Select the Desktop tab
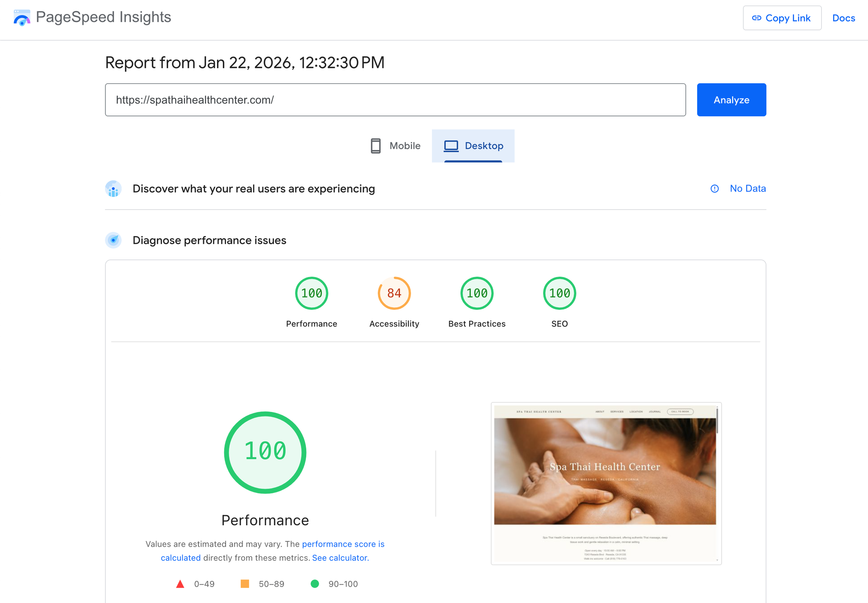This screenshot has height=603, width=868. coord(473,146)
